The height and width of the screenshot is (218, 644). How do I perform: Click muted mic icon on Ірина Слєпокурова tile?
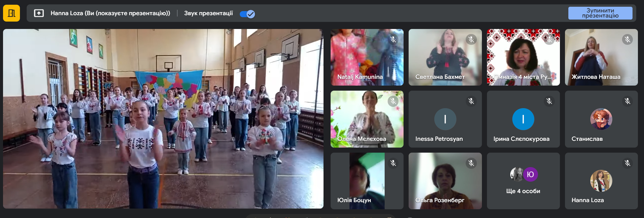click(x=549, y=101)
